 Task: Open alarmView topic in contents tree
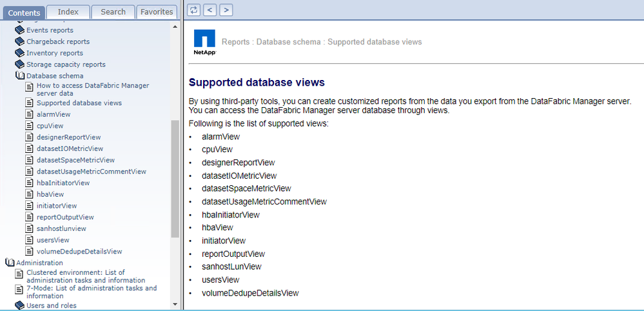pyautogui.click(x=54, y=114)
